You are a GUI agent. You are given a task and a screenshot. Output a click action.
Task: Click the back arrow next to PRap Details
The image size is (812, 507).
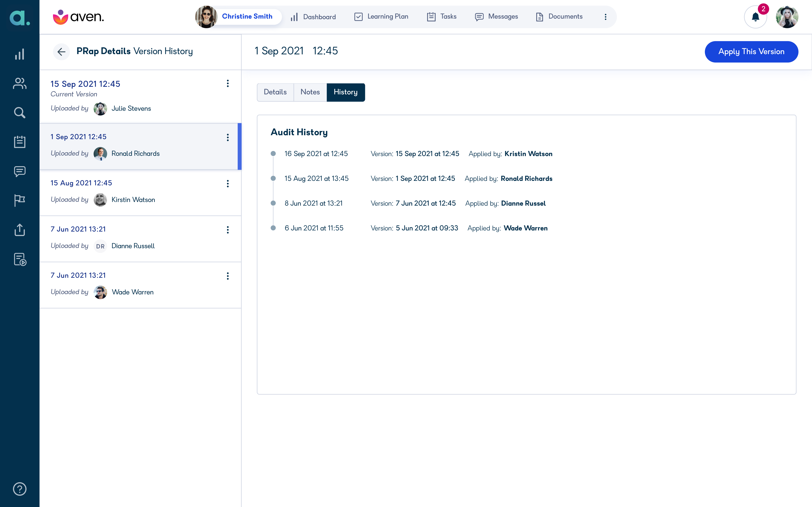[61, 52]
